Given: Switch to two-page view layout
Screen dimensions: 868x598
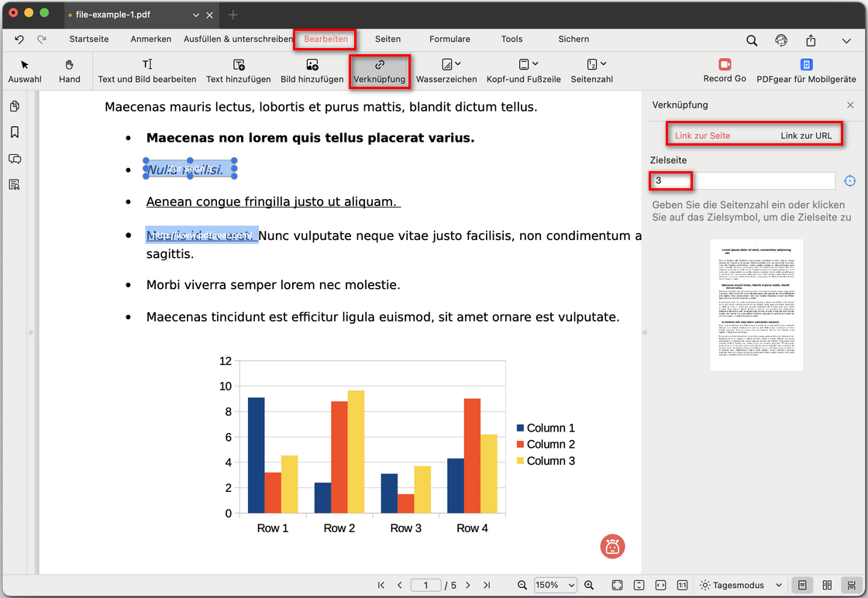Looking at the screenshot, I should [x=827, y=586].
